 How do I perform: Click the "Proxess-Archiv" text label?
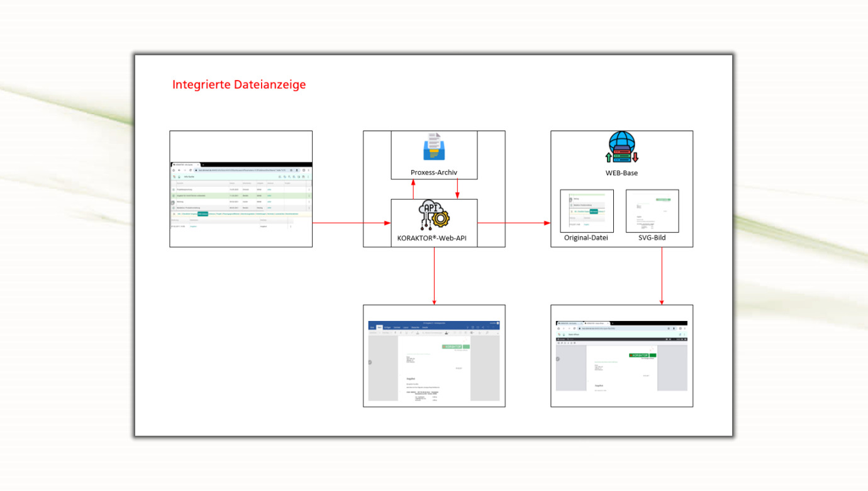434,172
